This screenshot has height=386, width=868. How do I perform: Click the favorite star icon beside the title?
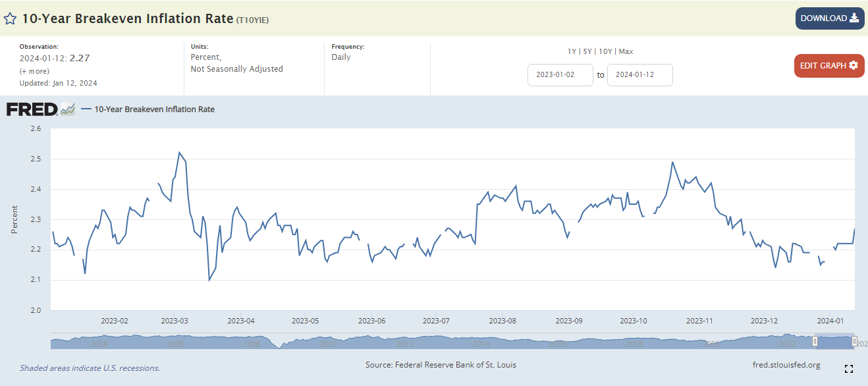10,18
